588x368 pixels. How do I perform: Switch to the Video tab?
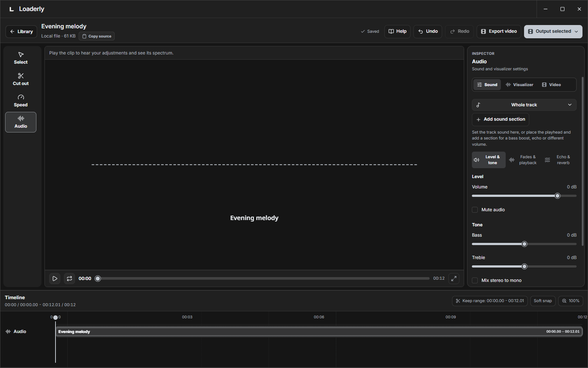pyautogui.click(x=551, y=85)
